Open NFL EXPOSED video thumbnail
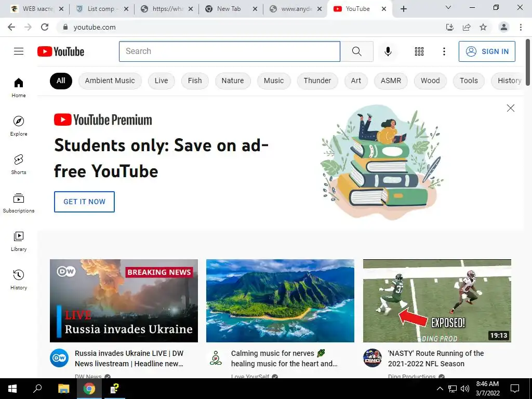Screen dimensions: 532x399 coord(437,301)
